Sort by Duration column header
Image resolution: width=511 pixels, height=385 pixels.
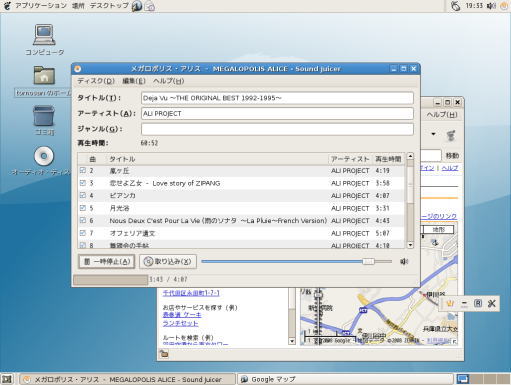(x=388, y=159)
